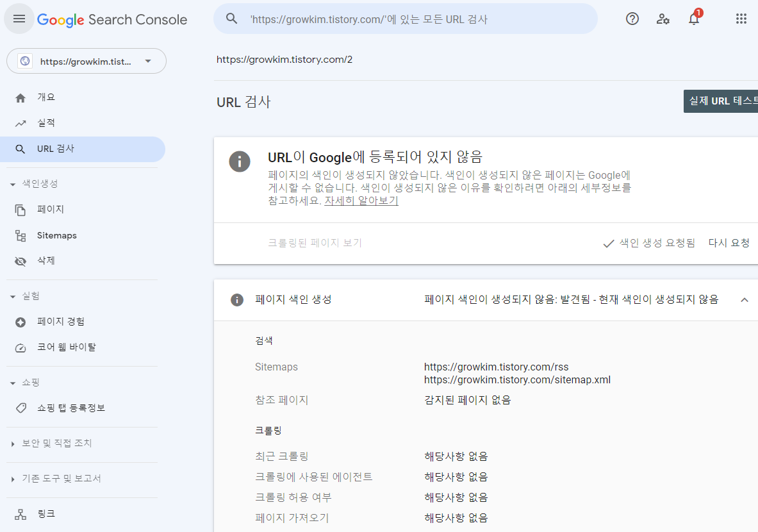Click the rss sitemap URL text
The height and width of the screenshot is (532, 758).
(496, 367)
